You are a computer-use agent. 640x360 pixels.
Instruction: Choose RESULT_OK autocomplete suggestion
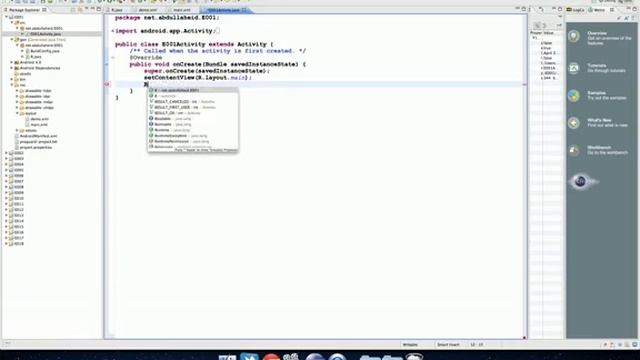[x=193, y=113]
